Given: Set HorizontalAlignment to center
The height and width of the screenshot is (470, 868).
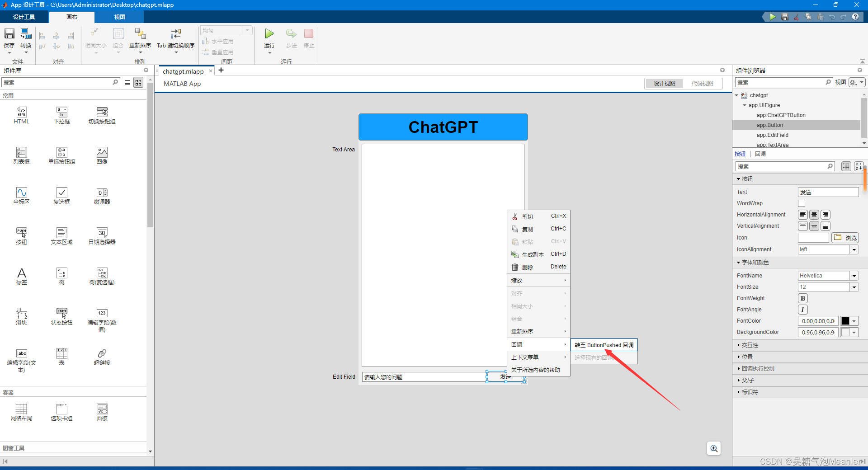Looking at the screenshot, I should point(814,215).
